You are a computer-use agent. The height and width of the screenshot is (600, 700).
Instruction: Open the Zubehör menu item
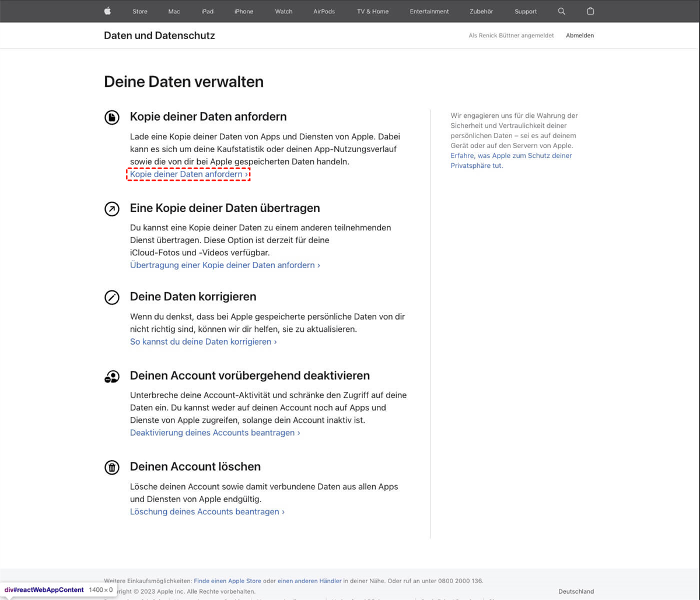coord(482,12)
